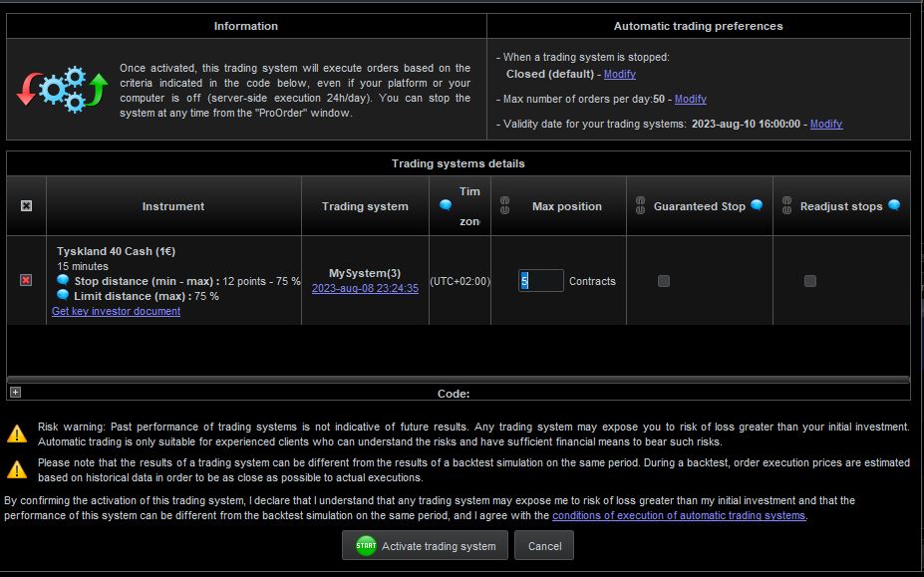Click Activate trading system button
The image size is (924, 577).
425,546
